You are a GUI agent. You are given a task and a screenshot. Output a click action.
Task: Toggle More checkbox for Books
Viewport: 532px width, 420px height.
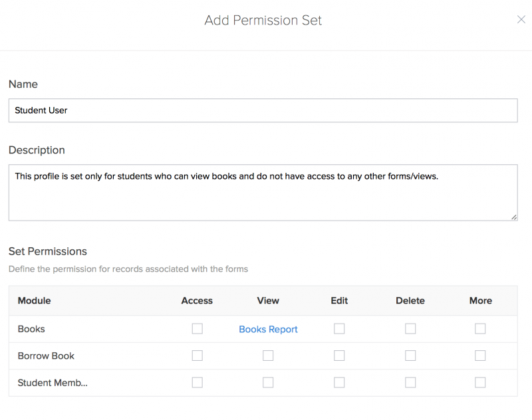480,329
